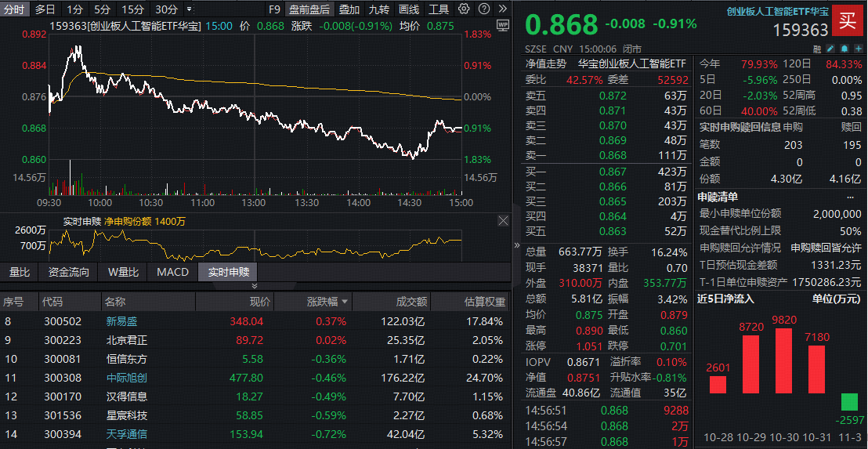Click the 融 margin trading icon
This screenshot has height=449, width=868.
click(817, 49)
